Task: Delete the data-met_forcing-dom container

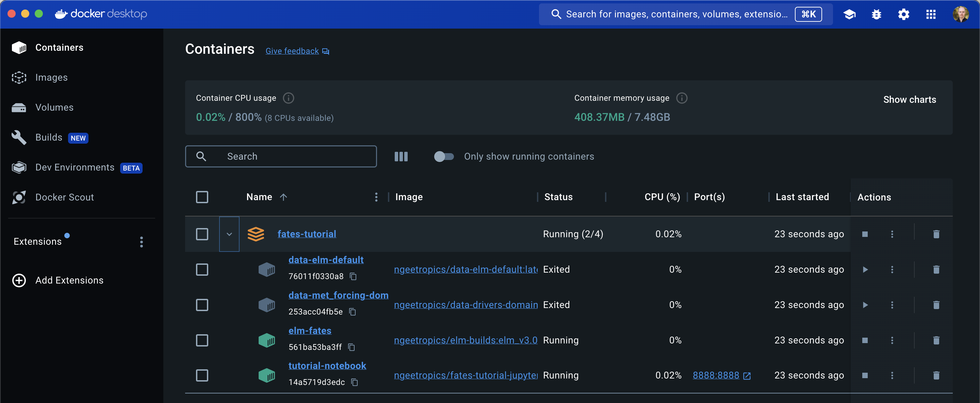Action: click(x=936, y=305)
